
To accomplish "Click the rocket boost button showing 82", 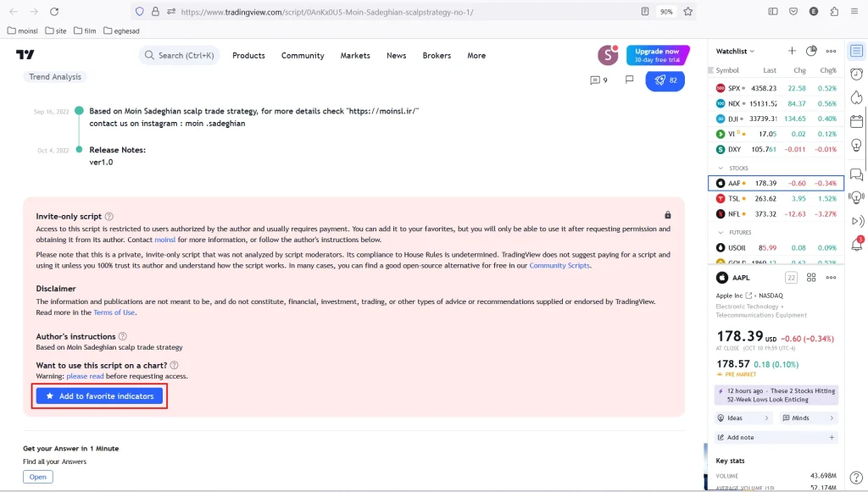I will pyautogui.click(x=665, y=80).
